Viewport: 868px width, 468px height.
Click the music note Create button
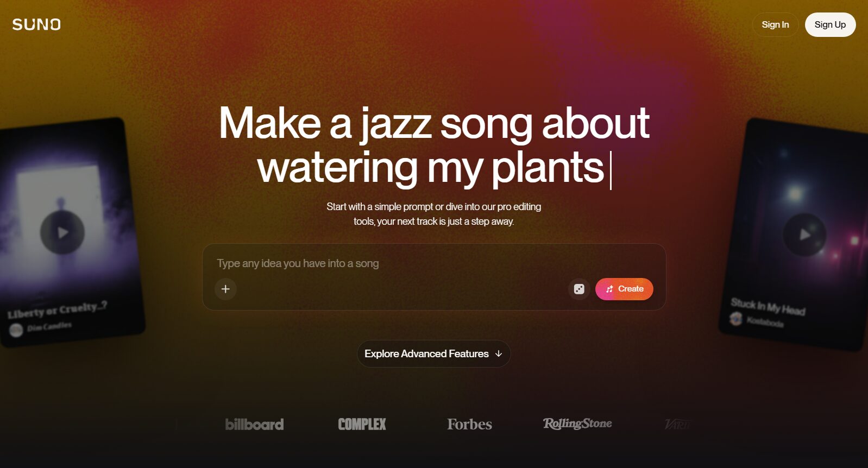[x=624, y=289]
